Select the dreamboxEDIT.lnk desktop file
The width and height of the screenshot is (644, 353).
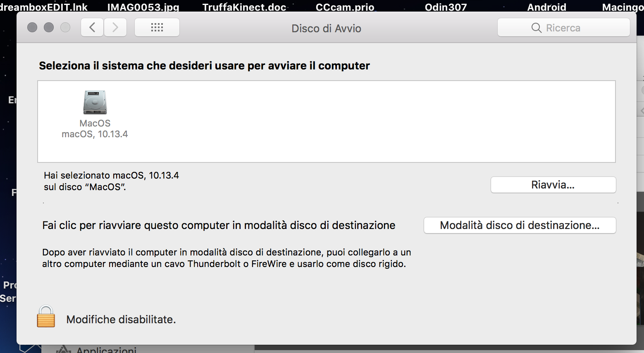[x=44, y=7]
